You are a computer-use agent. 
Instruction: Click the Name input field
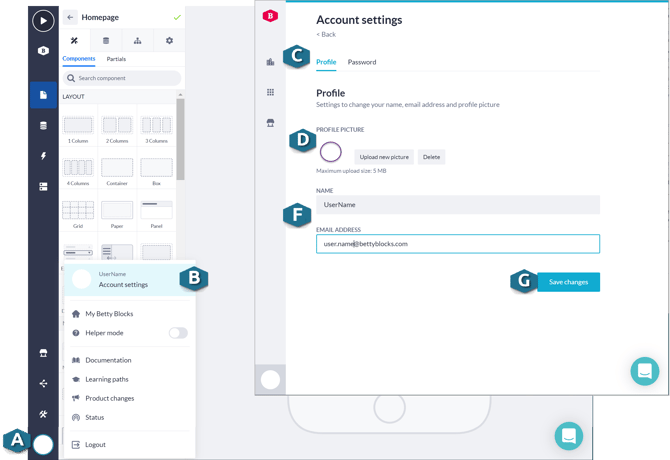pyautogui.click(x=458, y=205)
